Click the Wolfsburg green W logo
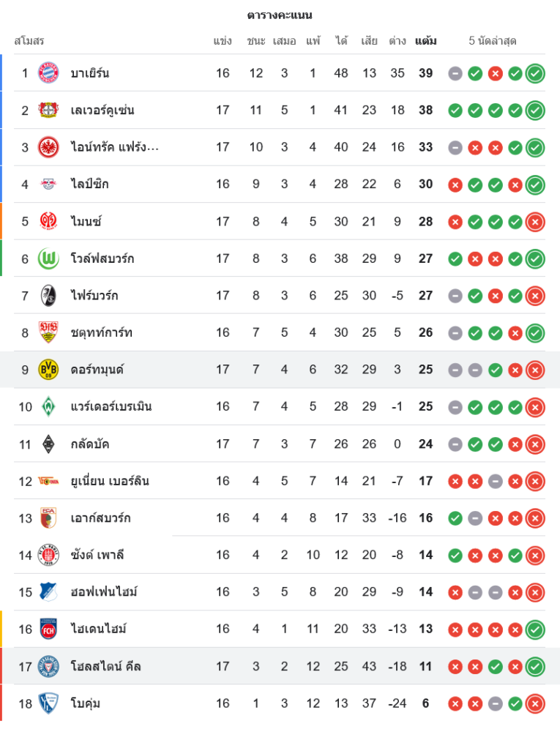 click(x=48, y=258)
